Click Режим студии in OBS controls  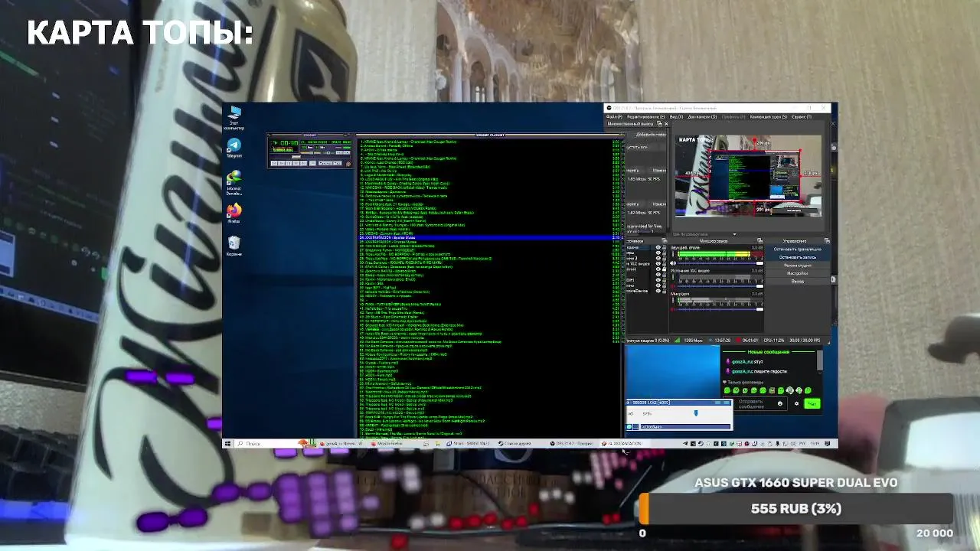pyautogui.click(x=797, y=266)
